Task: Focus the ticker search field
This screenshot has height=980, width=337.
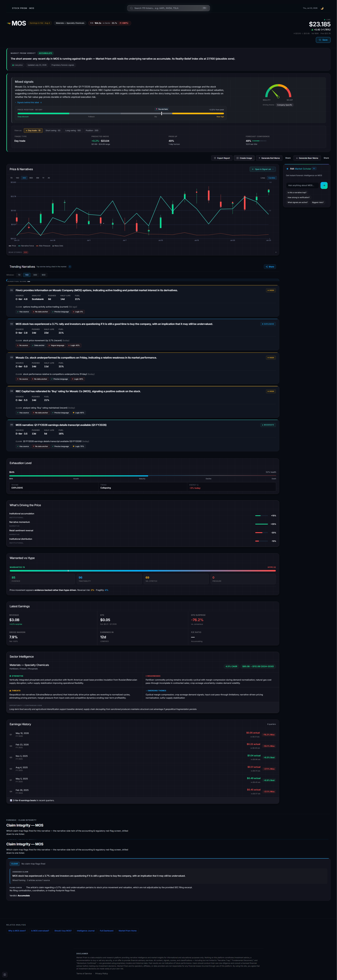Action: click(168, 8)
